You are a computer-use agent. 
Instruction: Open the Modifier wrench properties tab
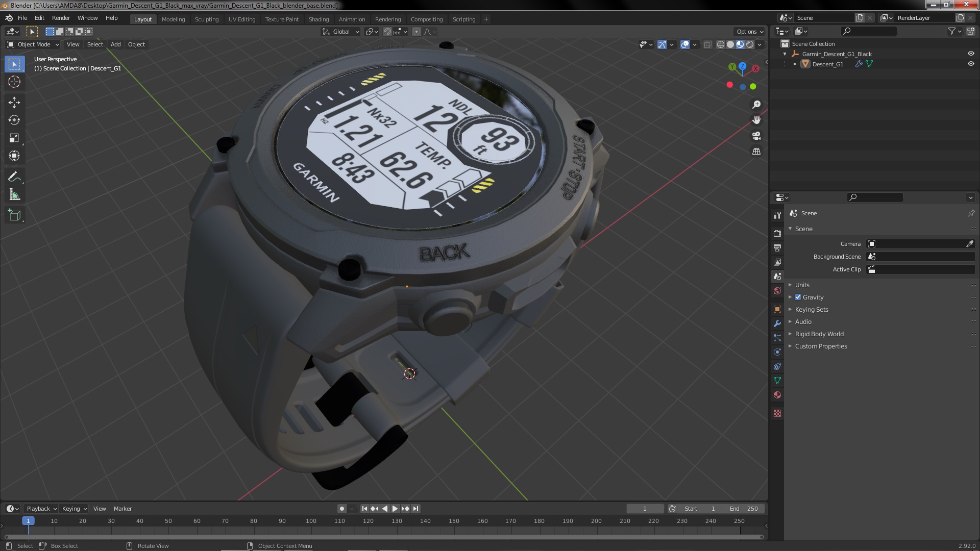point(777,323)
